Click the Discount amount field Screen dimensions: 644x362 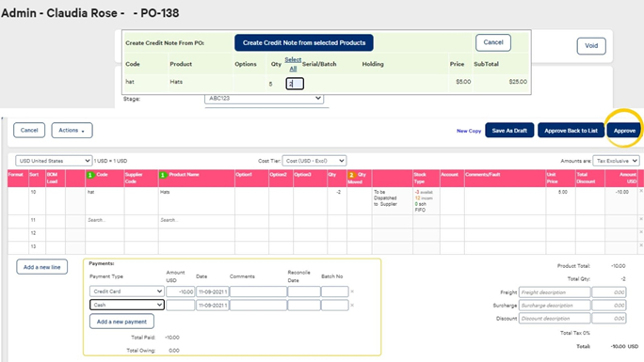[608, 319]
